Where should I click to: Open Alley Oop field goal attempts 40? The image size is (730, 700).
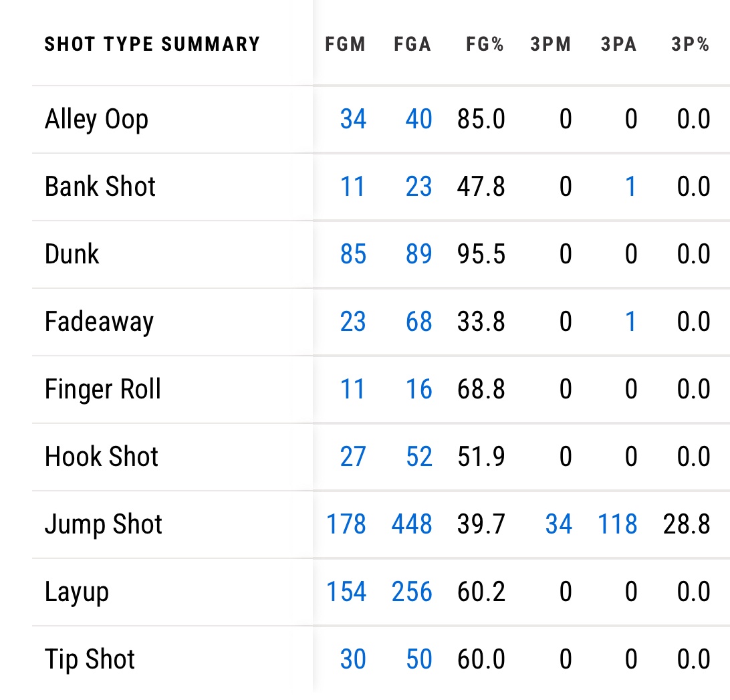pyautogui.click(x=418, y=120)
